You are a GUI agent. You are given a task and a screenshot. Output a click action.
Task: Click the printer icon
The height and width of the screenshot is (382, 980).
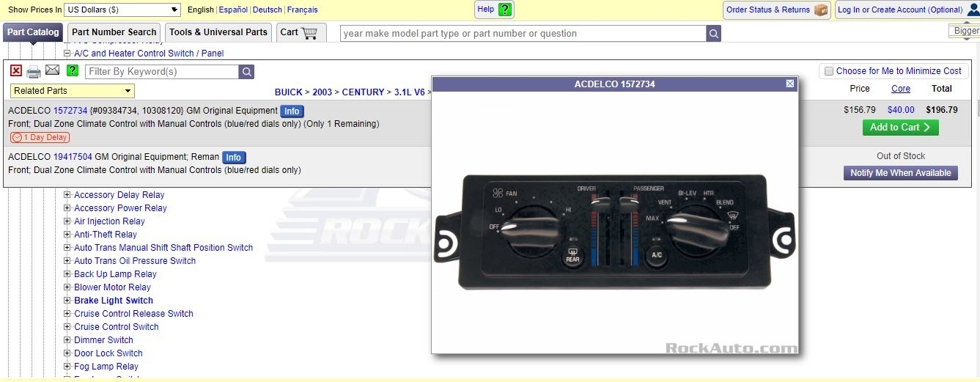pyautogui.click(x=34, y=71)
